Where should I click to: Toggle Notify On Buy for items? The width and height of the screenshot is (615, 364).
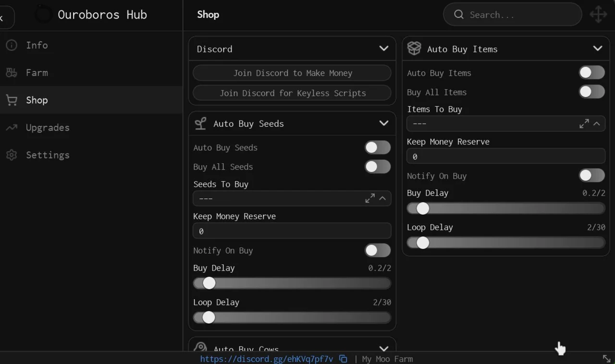coord(592,175)
